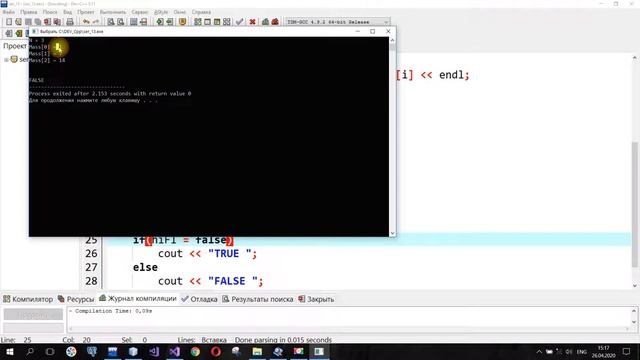Image resolution: width=640 pixels, height=360 pixels.
Task: Click the Rebuild All toolbar icon
Action: tap(227, 22)
